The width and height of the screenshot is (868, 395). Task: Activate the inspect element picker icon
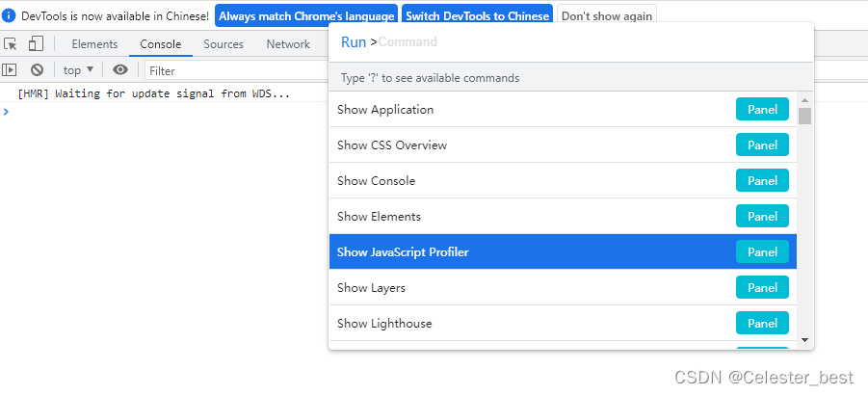pos(10,43)
